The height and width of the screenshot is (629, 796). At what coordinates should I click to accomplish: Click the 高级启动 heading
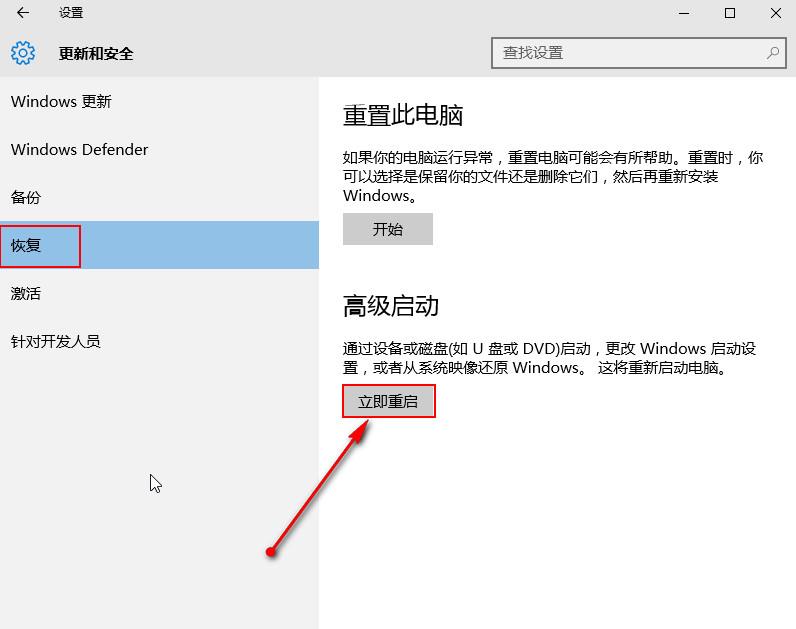pos(391,305)
